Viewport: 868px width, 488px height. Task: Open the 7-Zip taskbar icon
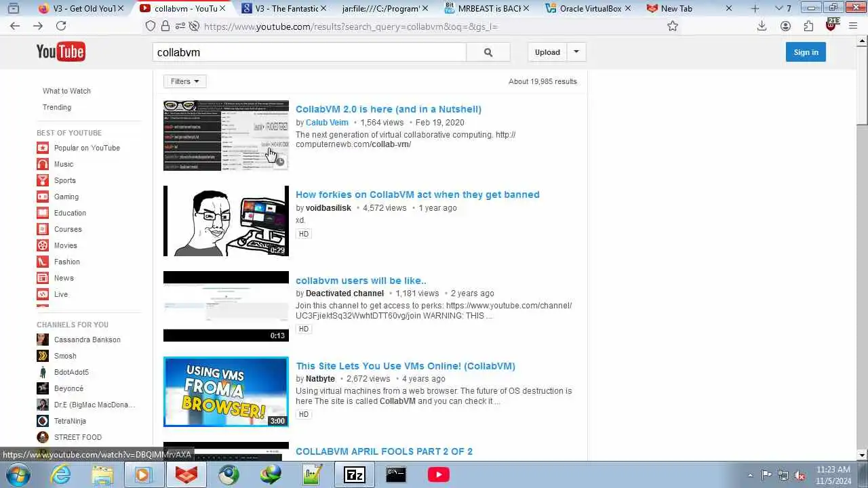[x=355, y=474]
